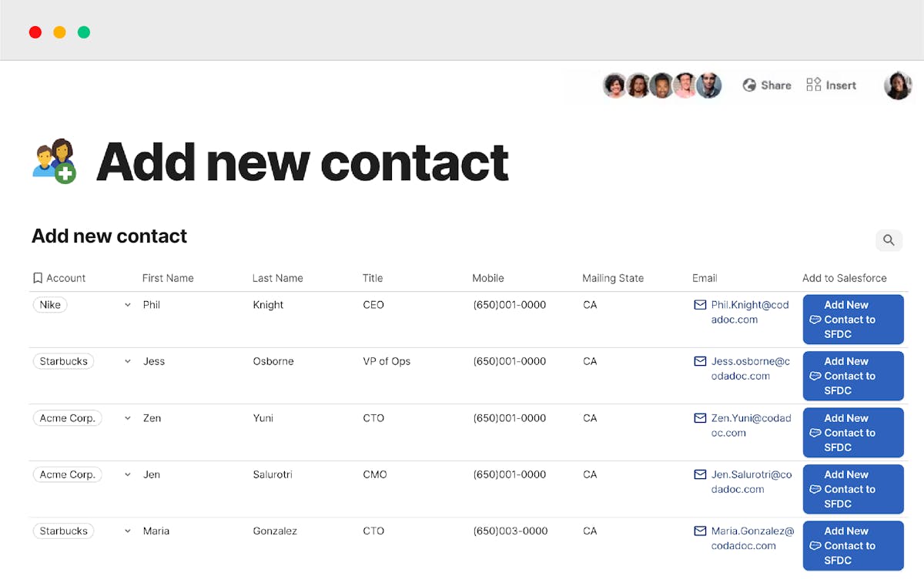Click the Insert shapes icon

click(813, 85)
